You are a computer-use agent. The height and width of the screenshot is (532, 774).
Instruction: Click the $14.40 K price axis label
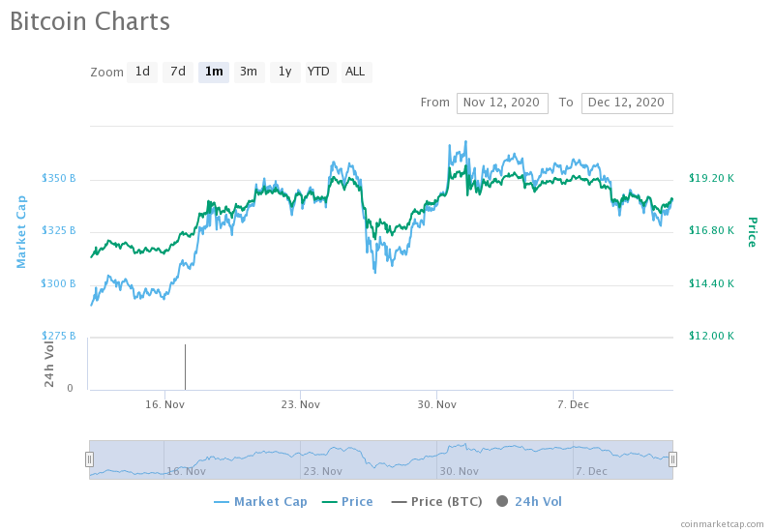tap(711, 283)
